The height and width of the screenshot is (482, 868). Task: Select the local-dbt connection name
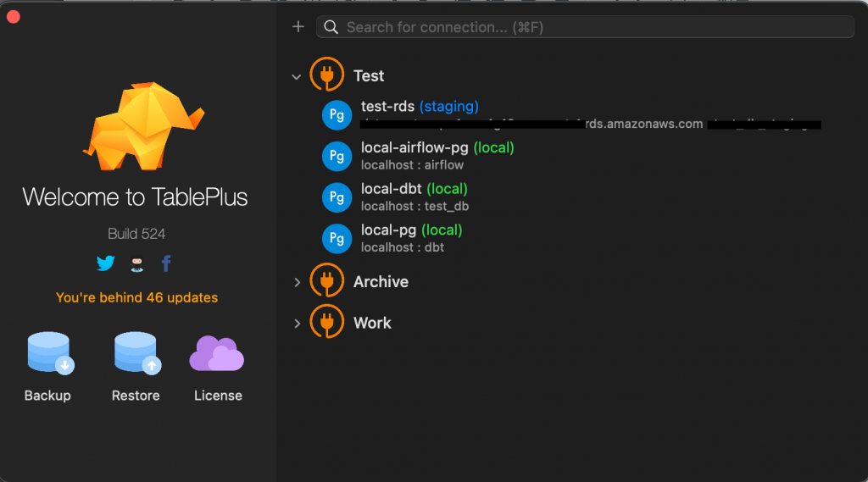click(392, 189)
